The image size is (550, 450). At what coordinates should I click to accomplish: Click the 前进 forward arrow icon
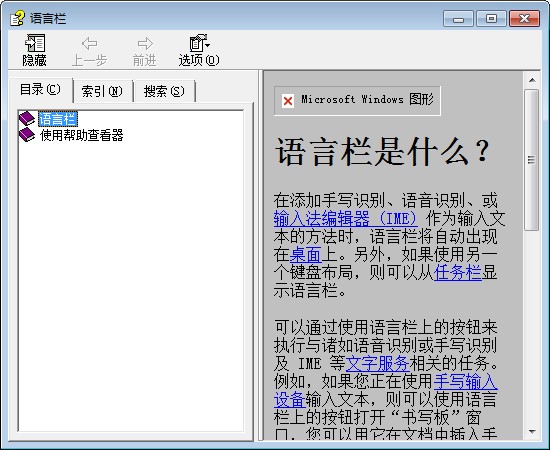point(145,43)
